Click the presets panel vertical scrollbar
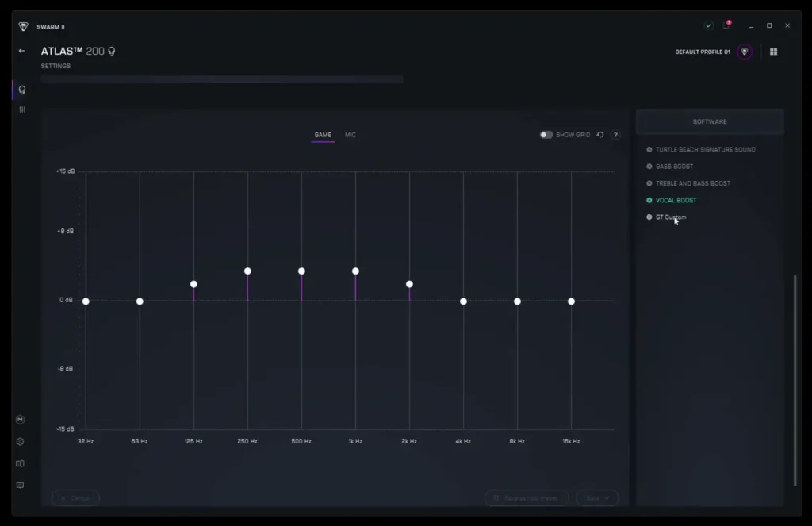This screenshot has width=812, height=526. [795, 380]
